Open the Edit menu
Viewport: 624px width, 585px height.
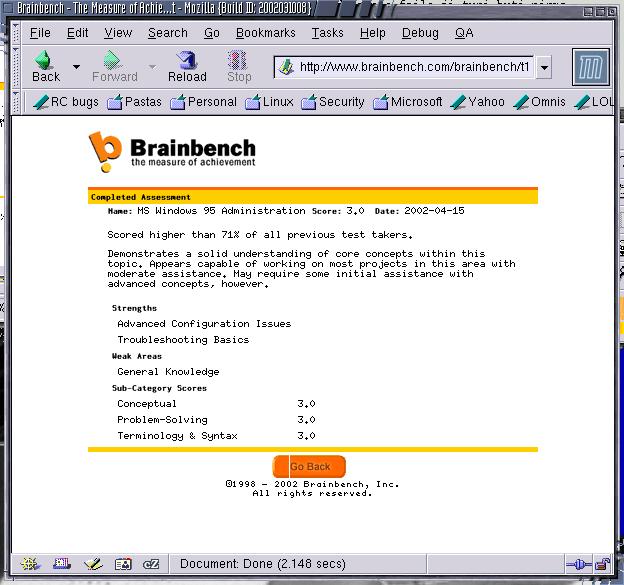pyautogui.click(x=77, y=33)
